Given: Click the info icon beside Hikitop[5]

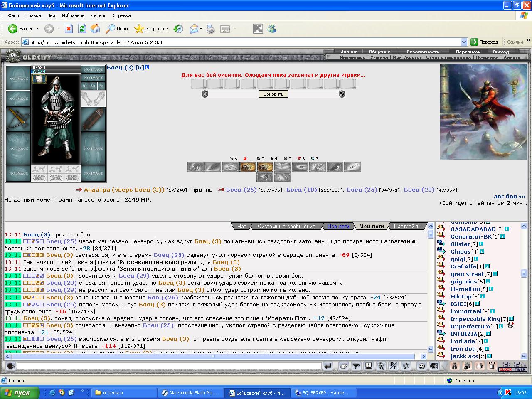Looking at the screenshot, I should pyautogui.click(x=483, y=296).
